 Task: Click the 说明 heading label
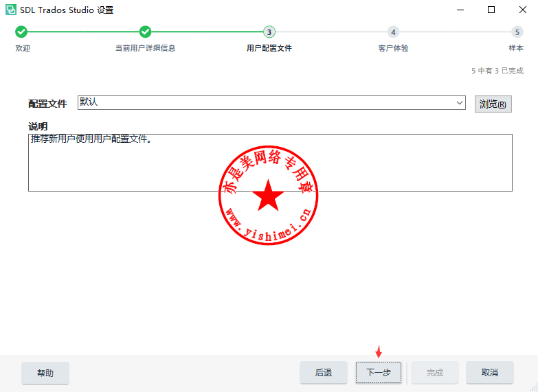pos(38,126)
